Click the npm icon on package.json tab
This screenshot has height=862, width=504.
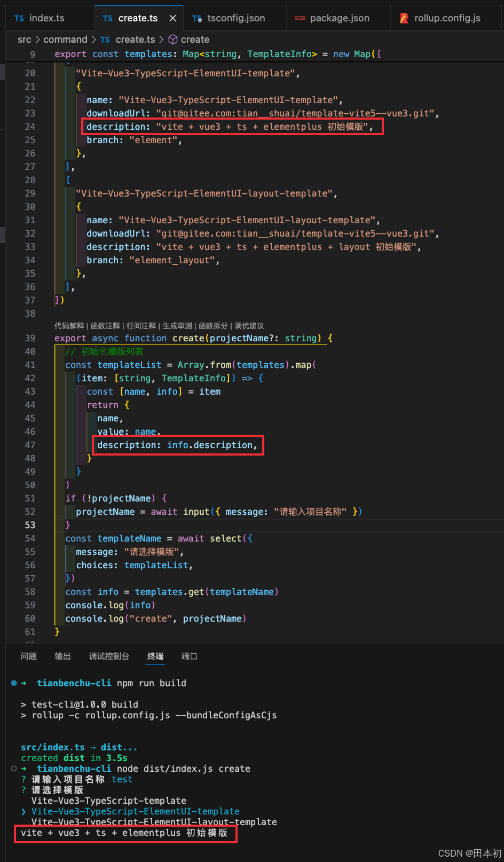(x=300, y=19)
